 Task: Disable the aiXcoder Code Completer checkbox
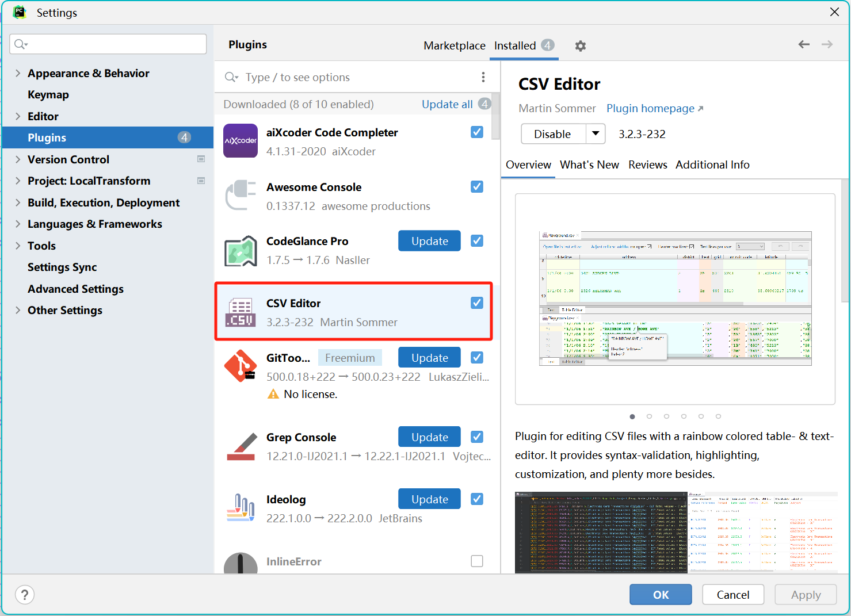477,132
